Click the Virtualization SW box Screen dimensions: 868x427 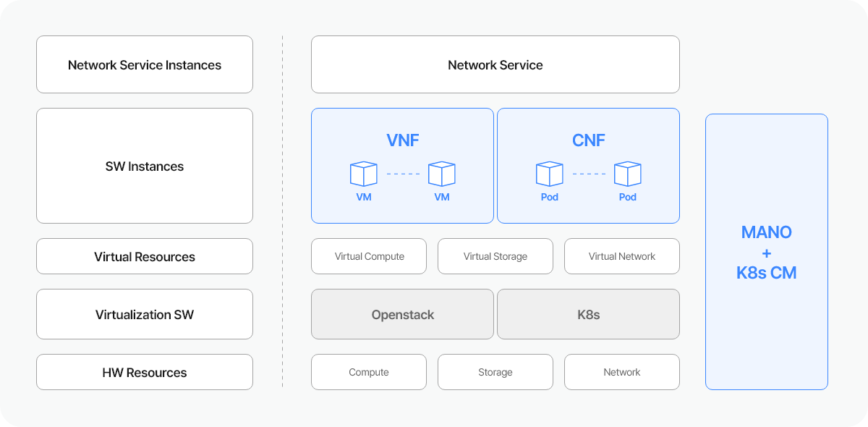click(x=145, y=314)
